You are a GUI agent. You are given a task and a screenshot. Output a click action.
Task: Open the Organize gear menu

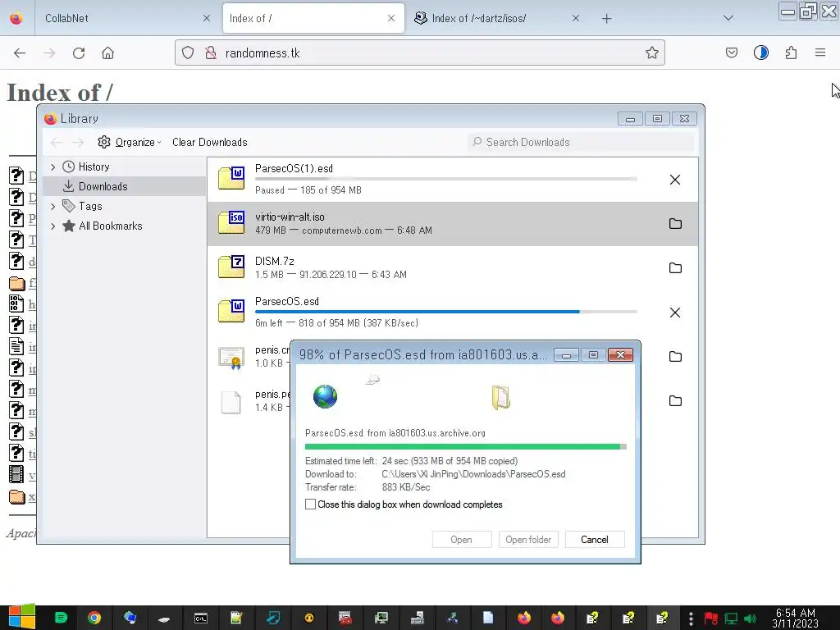point(129,142)
